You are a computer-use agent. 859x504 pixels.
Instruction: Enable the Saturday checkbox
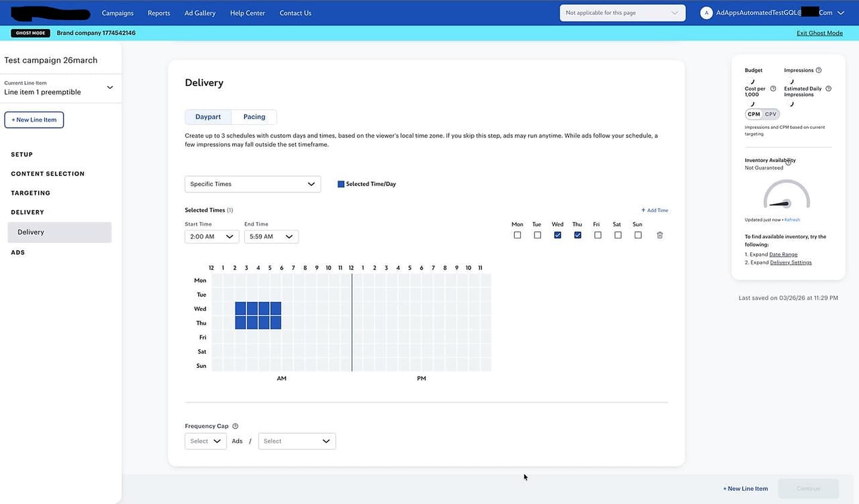617,234
